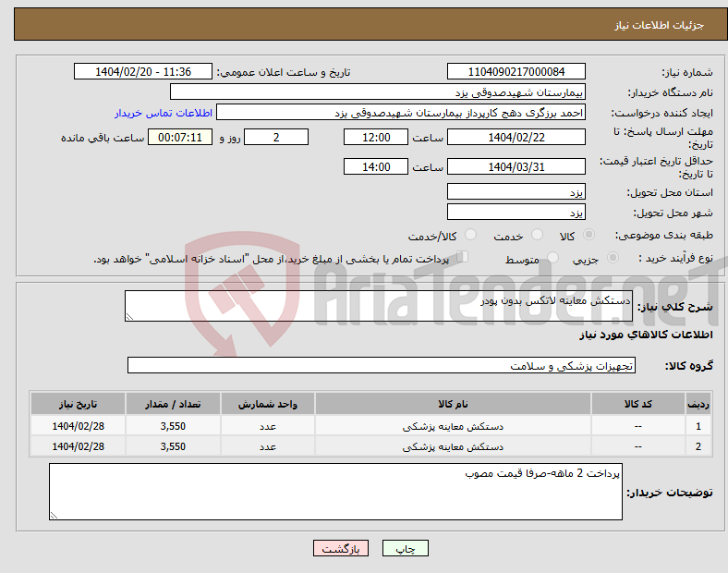Click the delivery province field (استان)
Image resolution: width=728 pixels, height=573 pixels.
click(516, 191)
